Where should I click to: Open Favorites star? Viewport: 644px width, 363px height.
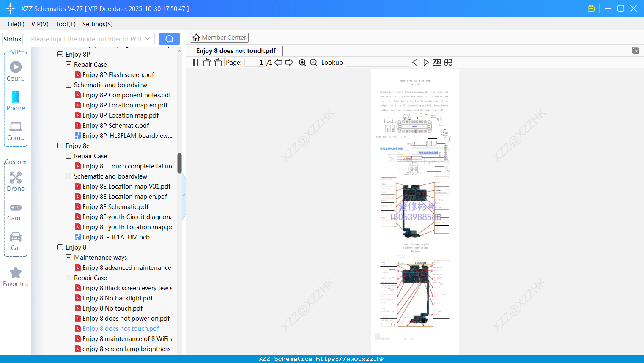[16, 277]
